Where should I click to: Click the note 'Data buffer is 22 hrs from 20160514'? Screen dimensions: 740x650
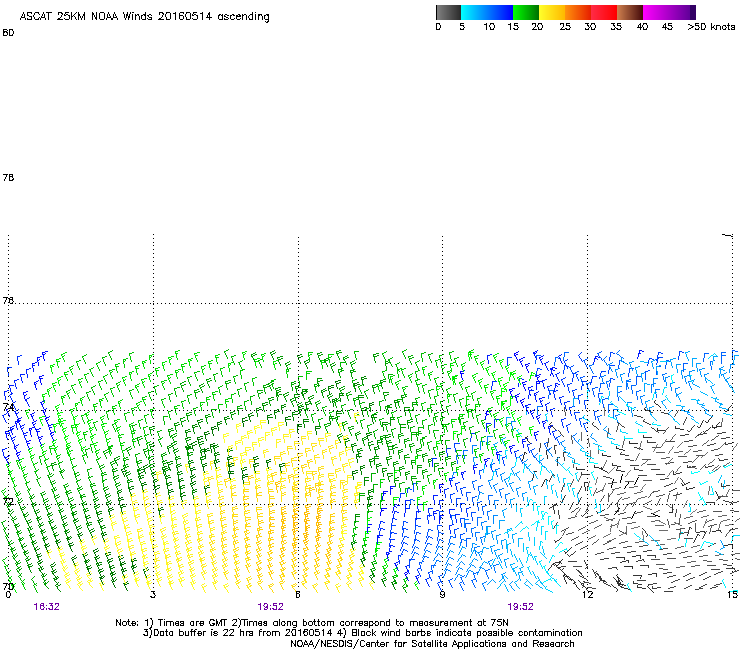pos(237,633)
